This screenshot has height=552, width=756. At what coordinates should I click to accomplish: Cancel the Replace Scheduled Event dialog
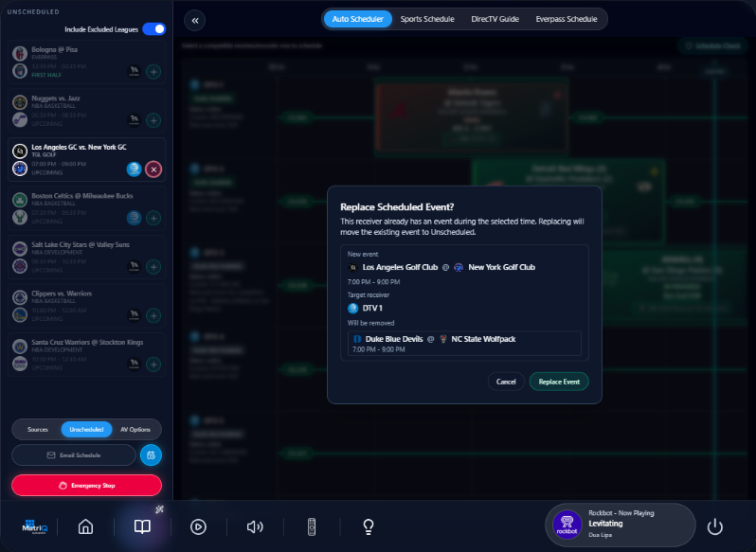[x=506, y=382]
